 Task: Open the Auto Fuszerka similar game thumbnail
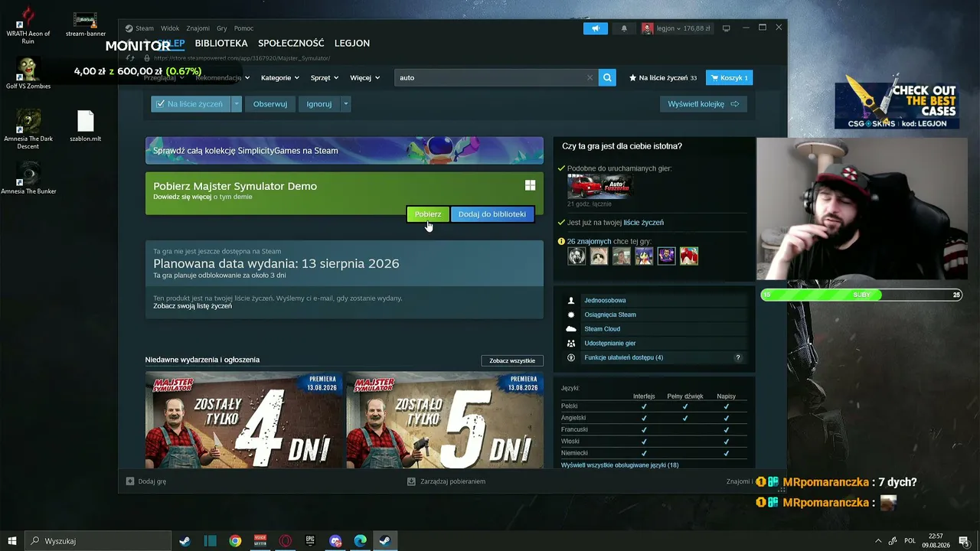point(600,186)
